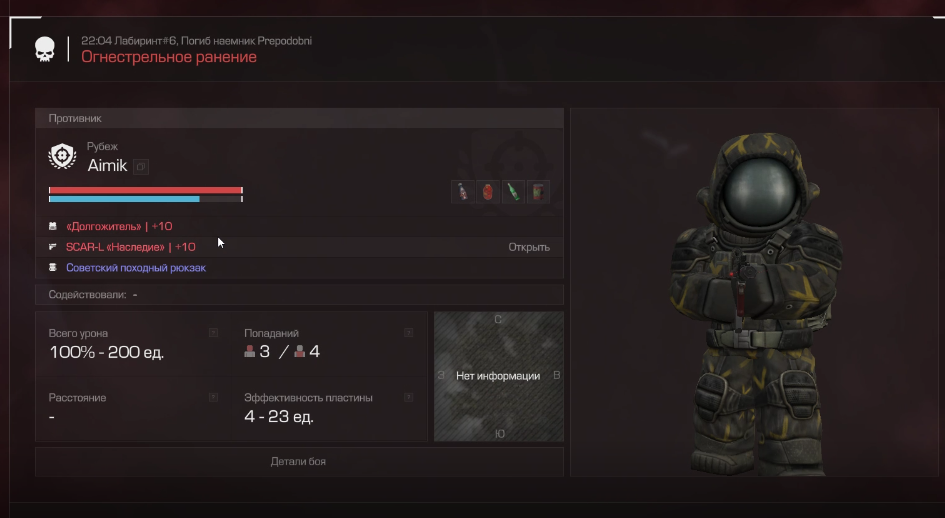
Task: Click the Рубеж faction emblem
Action: (62, 156)
